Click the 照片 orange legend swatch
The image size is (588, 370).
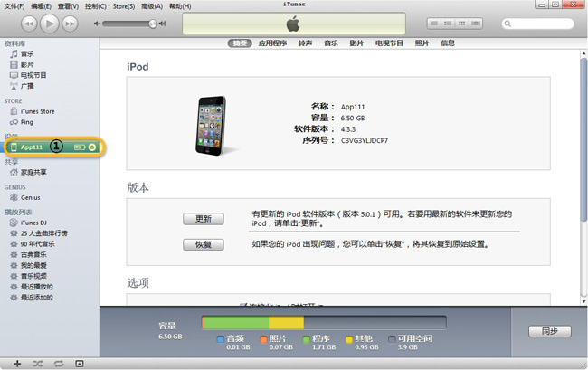(263, 339)
